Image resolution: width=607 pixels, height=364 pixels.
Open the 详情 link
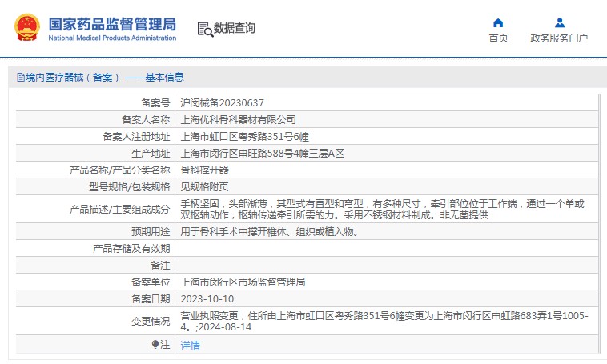click(190, 346)
